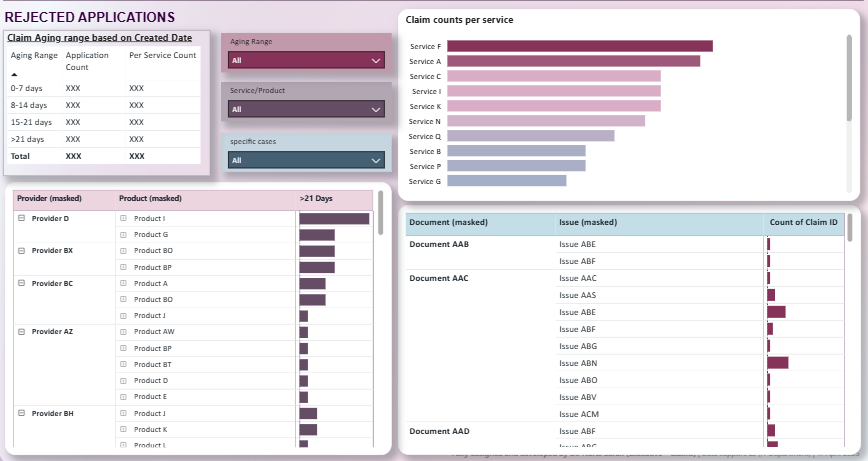Viewport: 868px width, 461px height.
Task: Expand the Product K row
Action: [x=123, y=429]
